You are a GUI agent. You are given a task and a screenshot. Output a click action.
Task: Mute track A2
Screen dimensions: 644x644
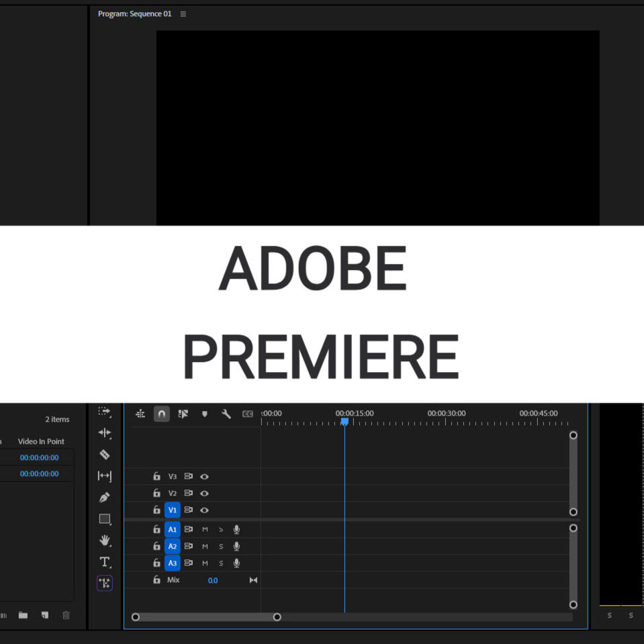[205, 546]
